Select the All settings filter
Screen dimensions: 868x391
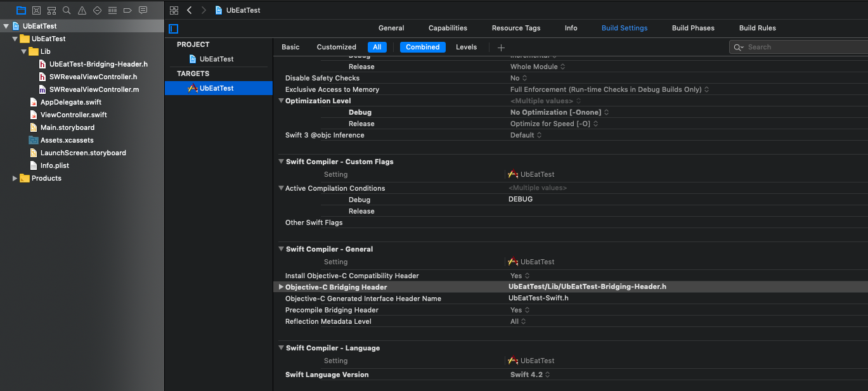coord(377,47)
